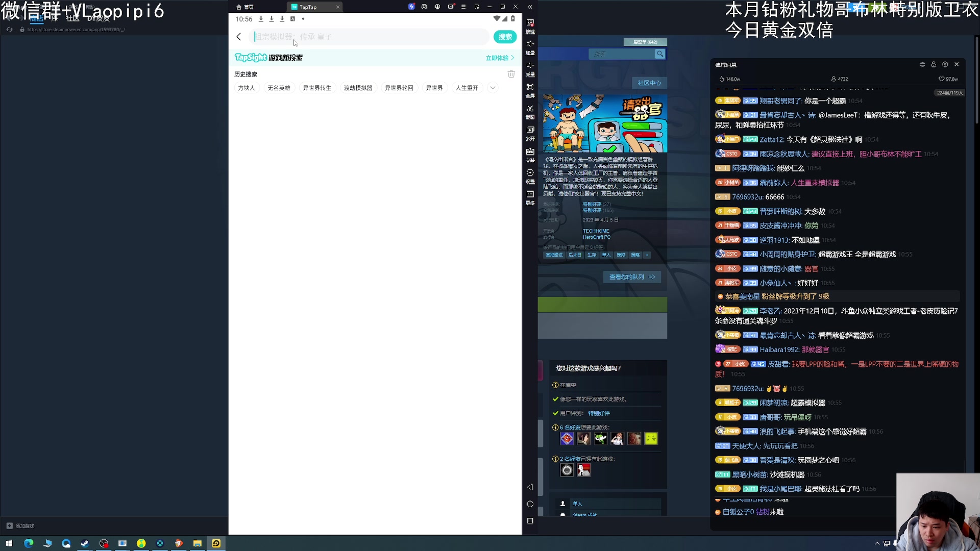Open the Steam 愿望单 (642) wishlist button
This screenshot has width=980, height=551.
click(x=645, y=42)
